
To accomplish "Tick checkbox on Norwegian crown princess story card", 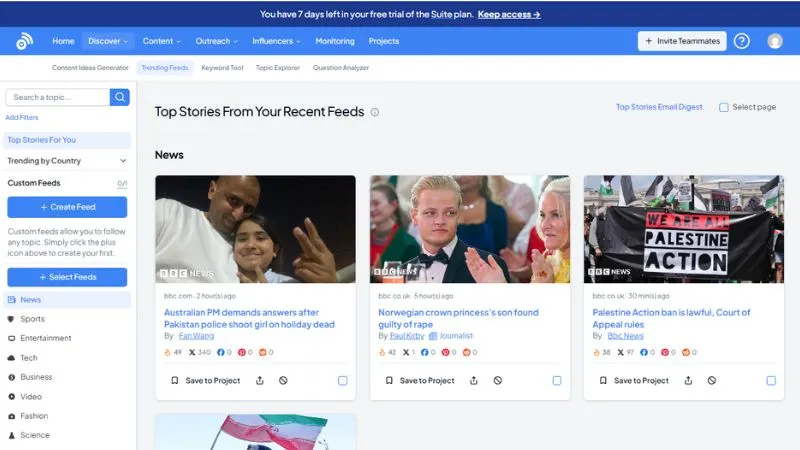I will point(557,381).
